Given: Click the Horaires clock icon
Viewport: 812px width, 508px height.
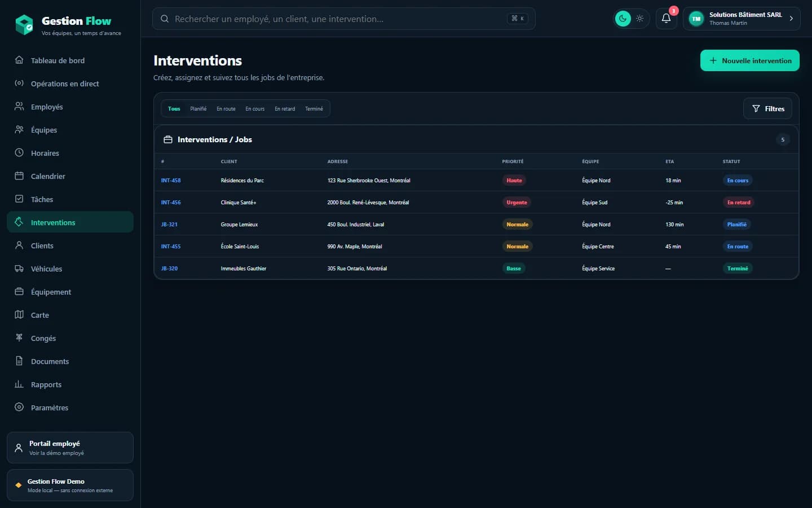Looking at the screenshot, I should click(x=19, y=152).
